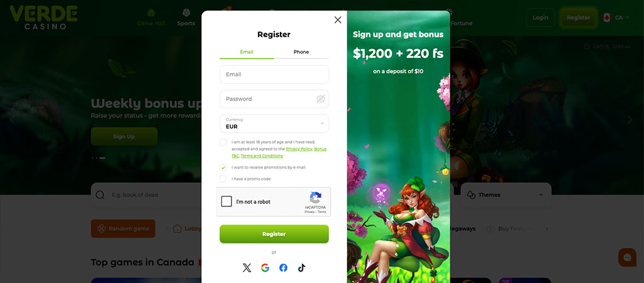Image resolution: width=644 pixels, height=283 pixels.
Task: Expand the Themes dropdown
Action: pyautogui.click(x=506, y=195)
